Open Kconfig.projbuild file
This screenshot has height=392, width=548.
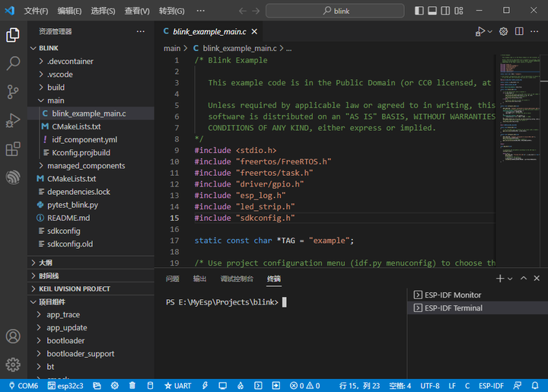pos(91,153)
